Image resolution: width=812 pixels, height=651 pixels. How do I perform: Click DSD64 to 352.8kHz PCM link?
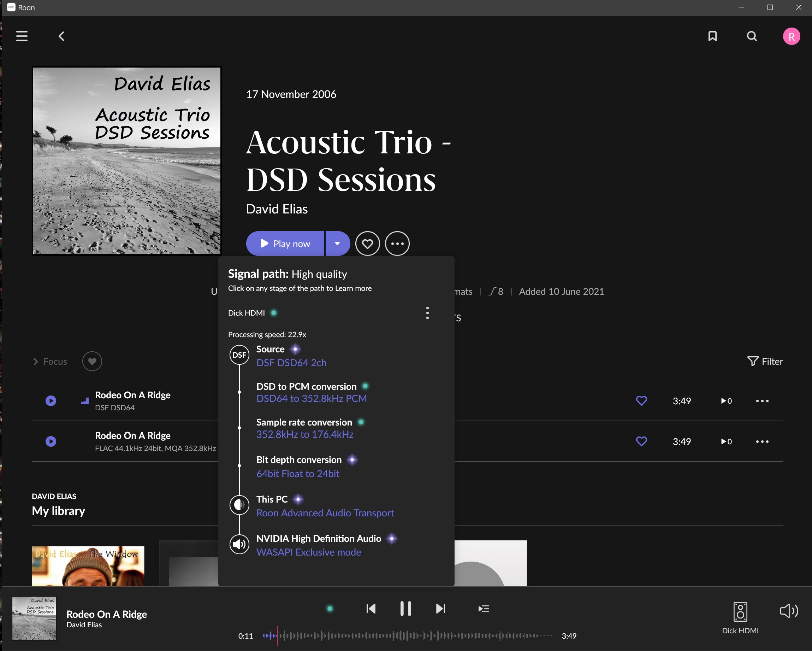tap(312, 398)
